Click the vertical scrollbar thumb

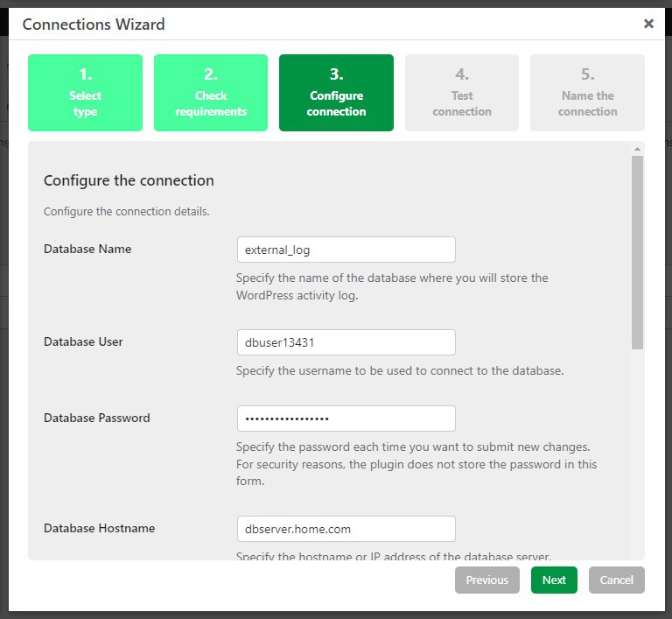point(637,254)
